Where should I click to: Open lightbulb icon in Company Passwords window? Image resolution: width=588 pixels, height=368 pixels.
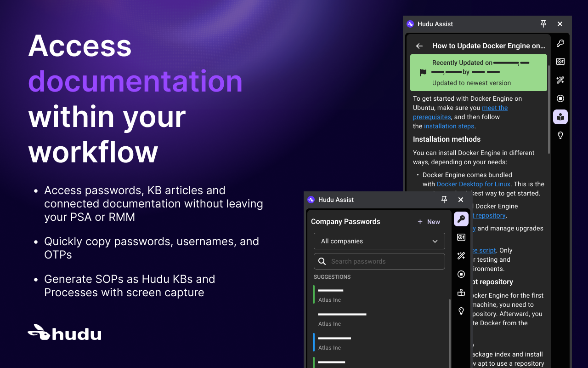461,311
